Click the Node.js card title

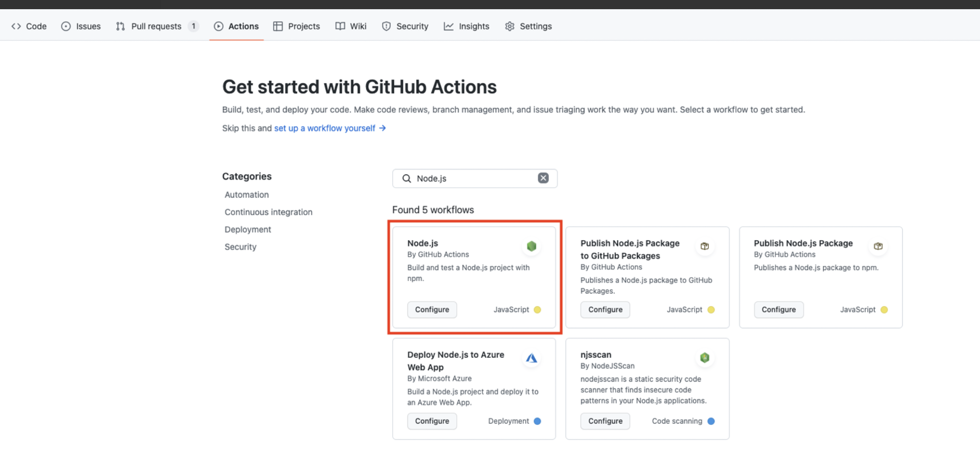click(x=422, y=243)
